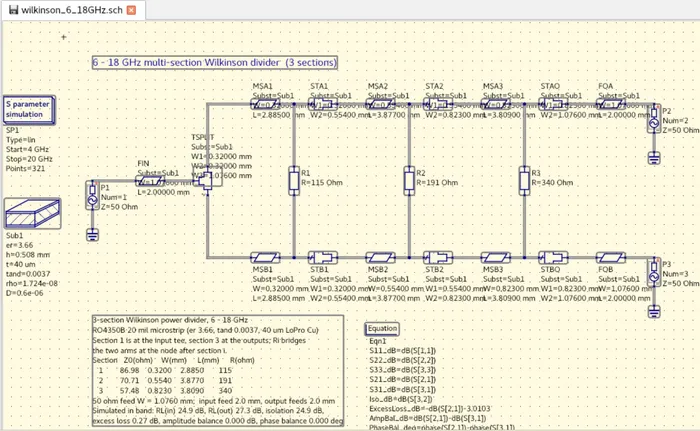Click Num=3 label of port P3
Image resolution: width=700 pixels, height=431 pixels.
[x=675, y=274]
